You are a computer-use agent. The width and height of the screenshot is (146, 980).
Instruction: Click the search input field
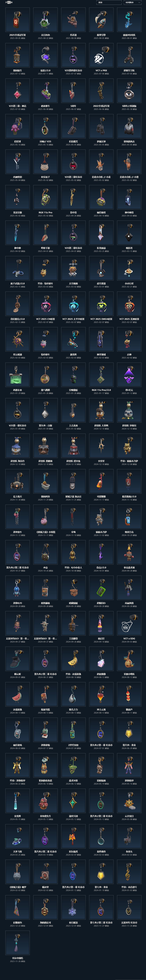click(x=109, y=2)
